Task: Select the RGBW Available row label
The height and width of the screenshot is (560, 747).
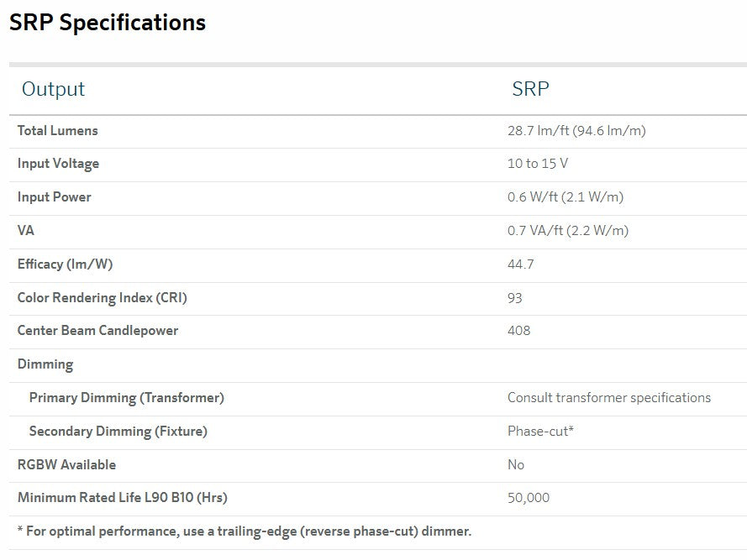Action: [x=66, y=464]
